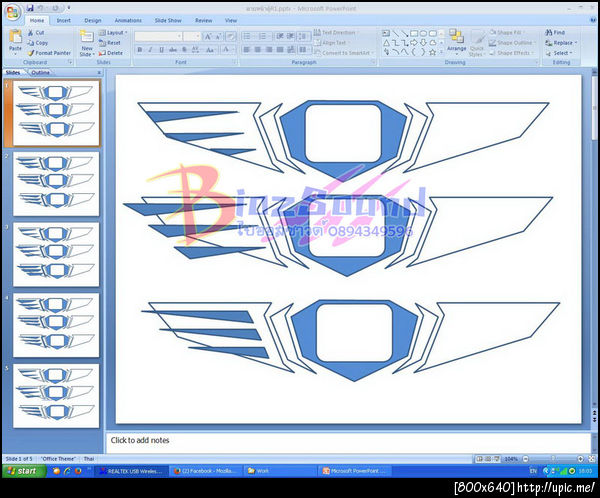This screenshot has width=600, height=498.
Task: Insert a New Slide
Action: (87, 43)
